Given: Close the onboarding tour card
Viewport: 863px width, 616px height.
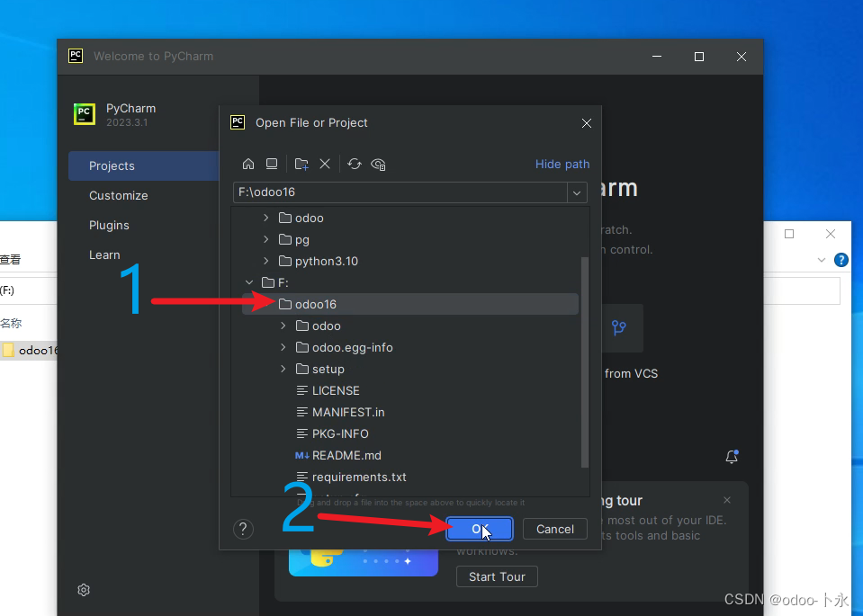Looking at the screenshot, I should coord(727,500).
